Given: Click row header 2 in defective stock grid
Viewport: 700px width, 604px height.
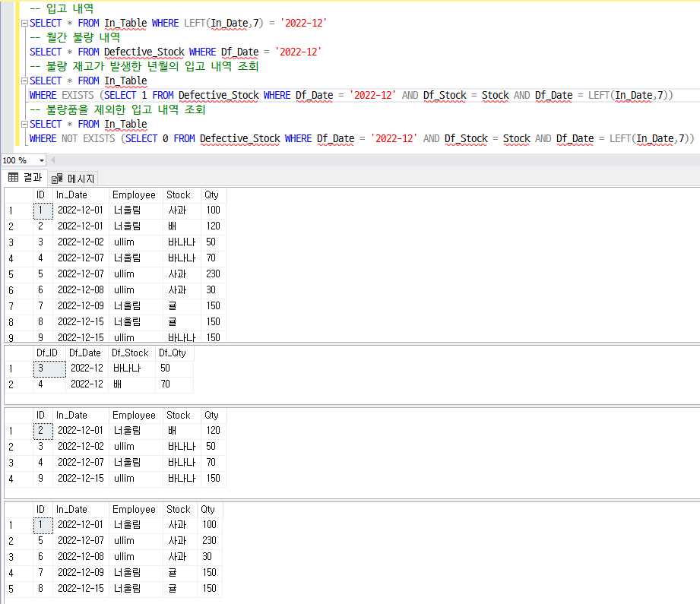Looking at the screenshot, I should tap(18, 384).
